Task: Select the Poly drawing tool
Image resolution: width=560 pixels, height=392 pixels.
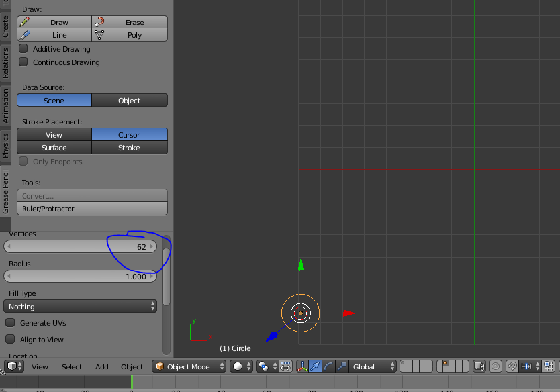Action: click(x=130, y=35)
